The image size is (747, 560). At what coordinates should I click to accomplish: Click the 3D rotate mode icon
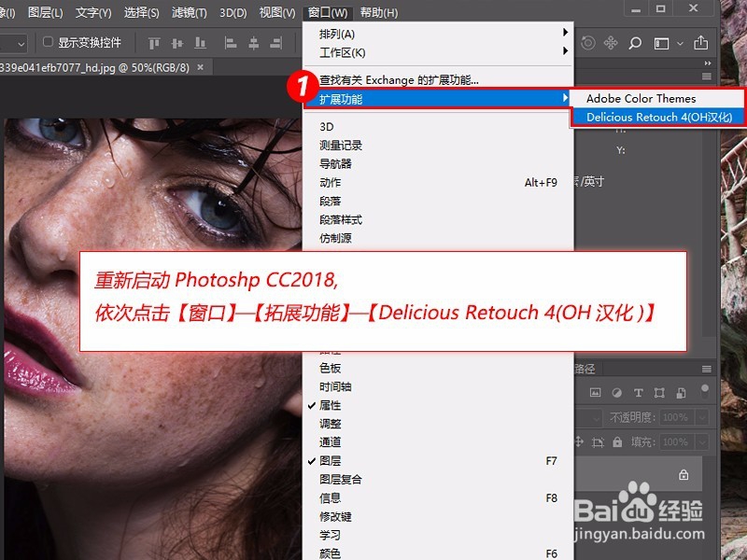[x=588, y=43]
